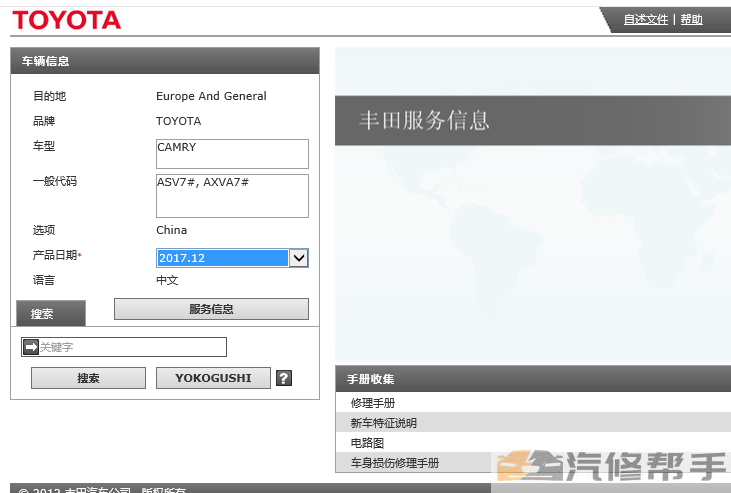Click the 语言 label
Screen dimensions: 731x493
pos(44,280)
